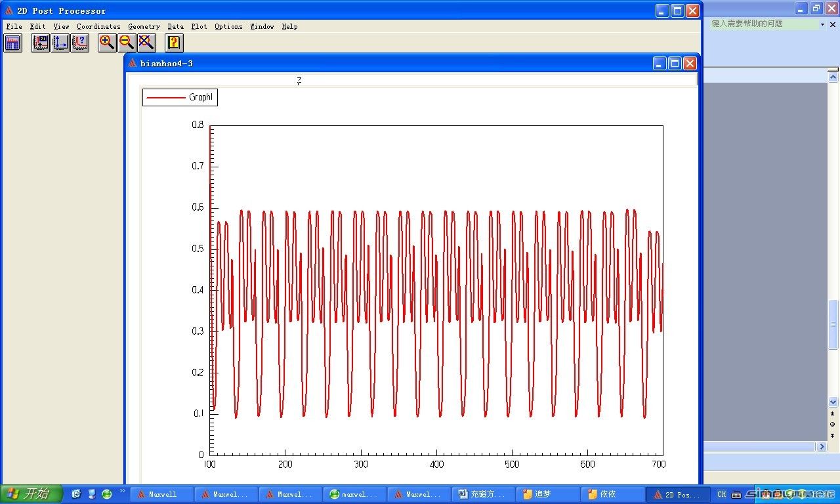Click the CH language indicator in tray
This screenshot has height=504, width=840.
(x=722, y=494)
